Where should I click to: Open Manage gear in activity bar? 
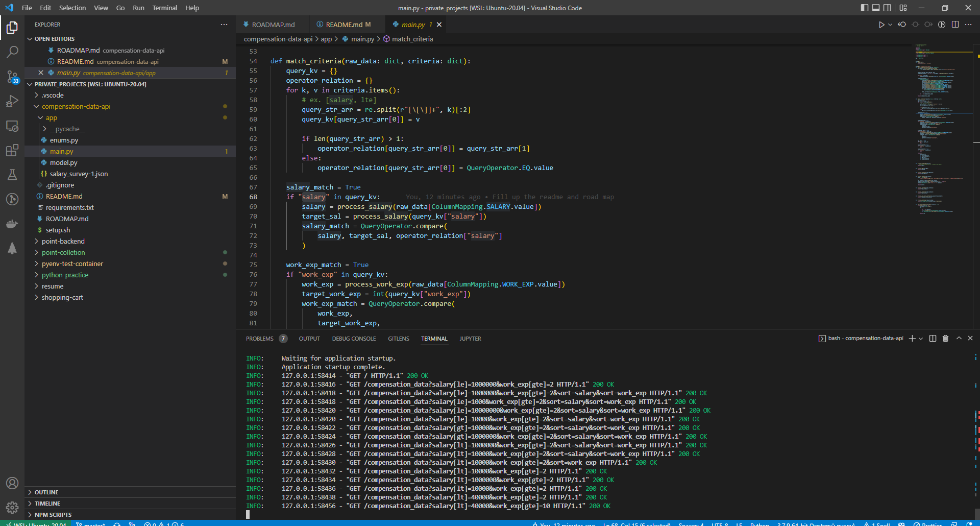click(x=12, y=508)
